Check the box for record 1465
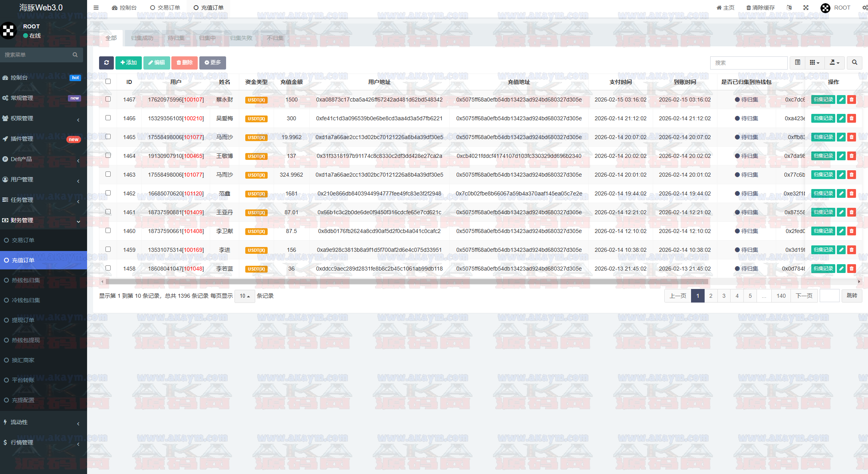The image size is (868, 474). [108, 137]
